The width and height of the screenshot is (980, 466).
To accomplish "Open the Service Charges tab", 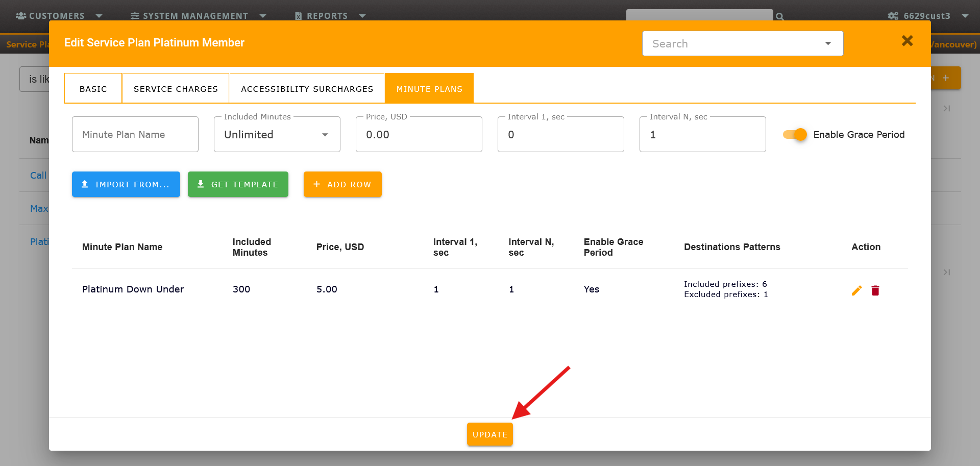I will pos(176,88).
